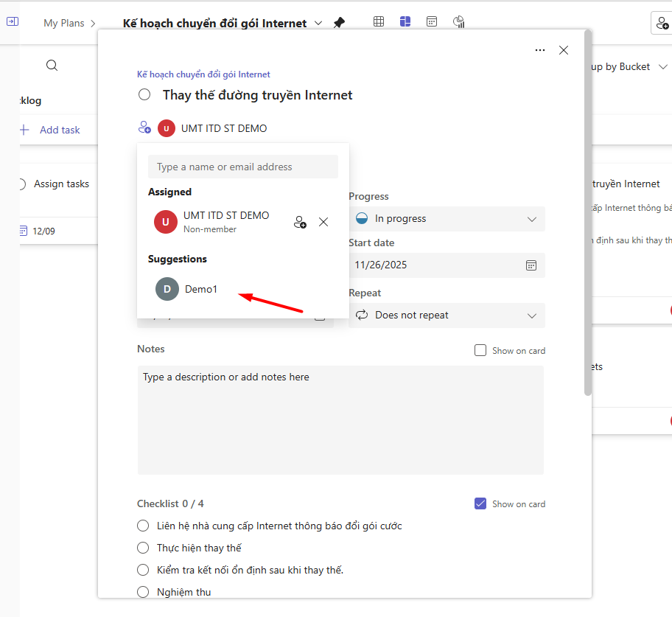Click the name or email address field

click(242, 167)
